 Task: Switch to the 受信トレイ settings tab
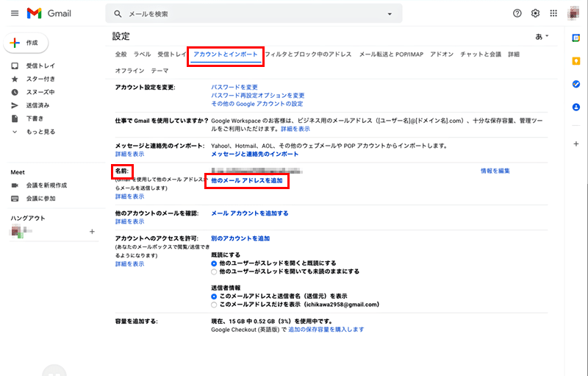click(x=172, y=54)
